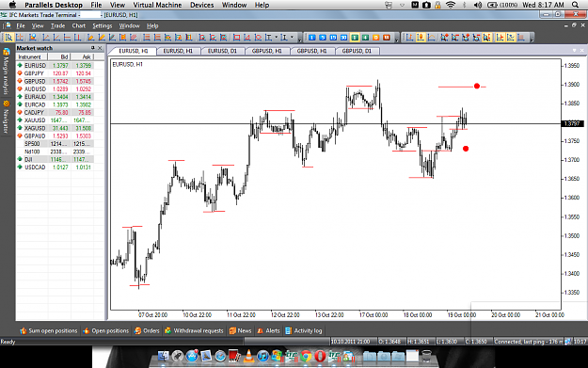This screenshot has height=368, width=588.
Task: Open Virtual Machine menu in macOS bar
Action: [x=157, y=5]
